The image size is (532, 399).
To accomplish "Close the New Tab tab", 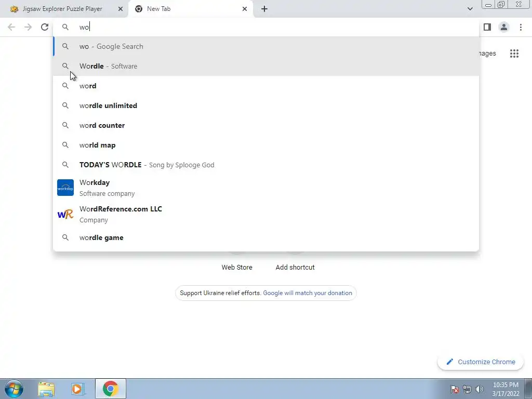I will tap(245, 9).
